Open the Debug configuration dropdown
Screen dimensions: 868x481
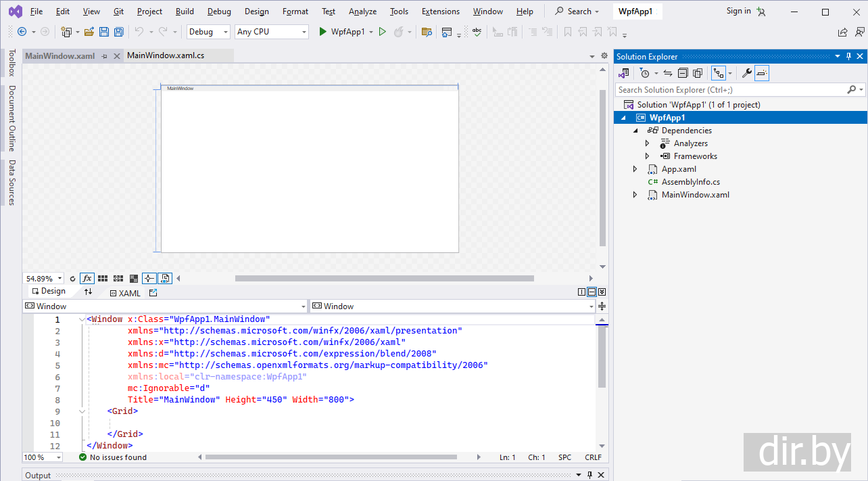click(208, 32)
